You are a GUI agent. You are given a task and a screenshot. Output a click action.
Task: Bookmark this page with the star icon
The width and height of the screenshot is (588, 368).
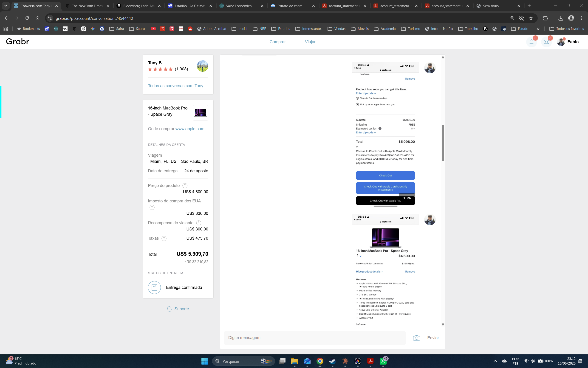[531, 18]
